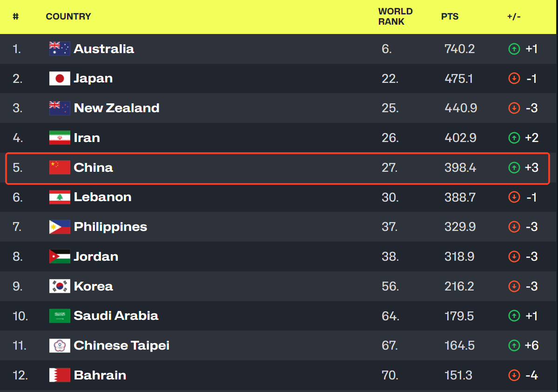558x392 pixels.
Task: Click the Saudi Arabia flag icon
Action: pyautogui.click(x=60, y=316)
